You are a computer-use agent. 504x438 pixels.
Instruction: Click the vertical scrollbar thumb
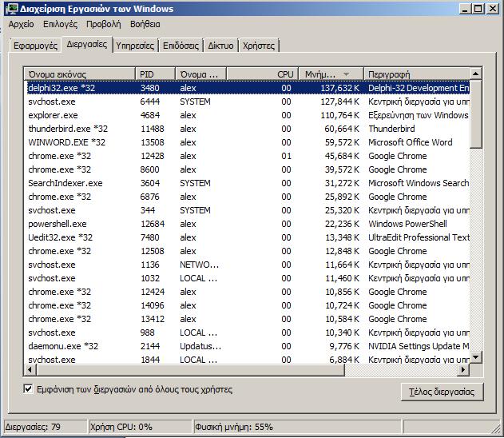pyautogui.click(x=476, y=114)
